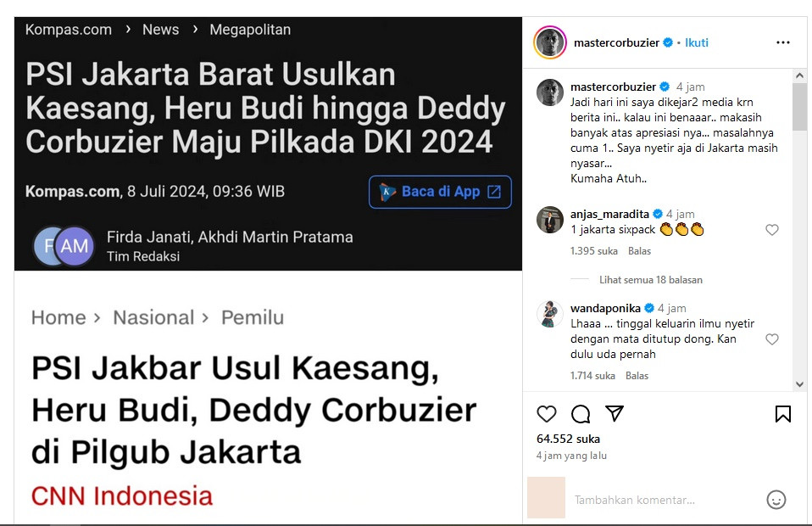This screenshot has height=526, width=812.
Task: Open wandaponika username link
Action: 605,308
